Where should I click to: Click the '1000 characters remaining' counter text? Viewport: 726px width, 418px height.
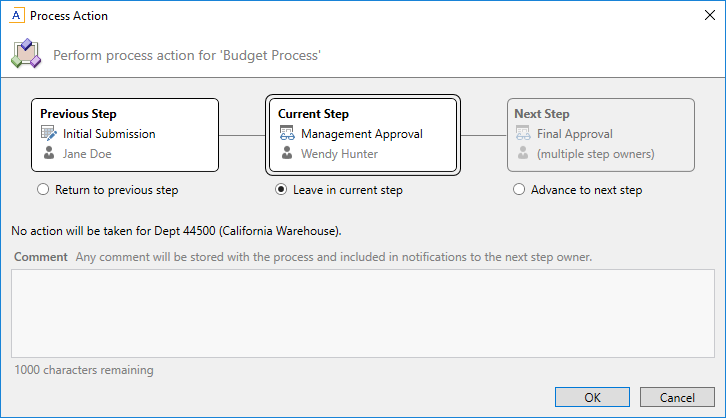(x=84, y=370)
